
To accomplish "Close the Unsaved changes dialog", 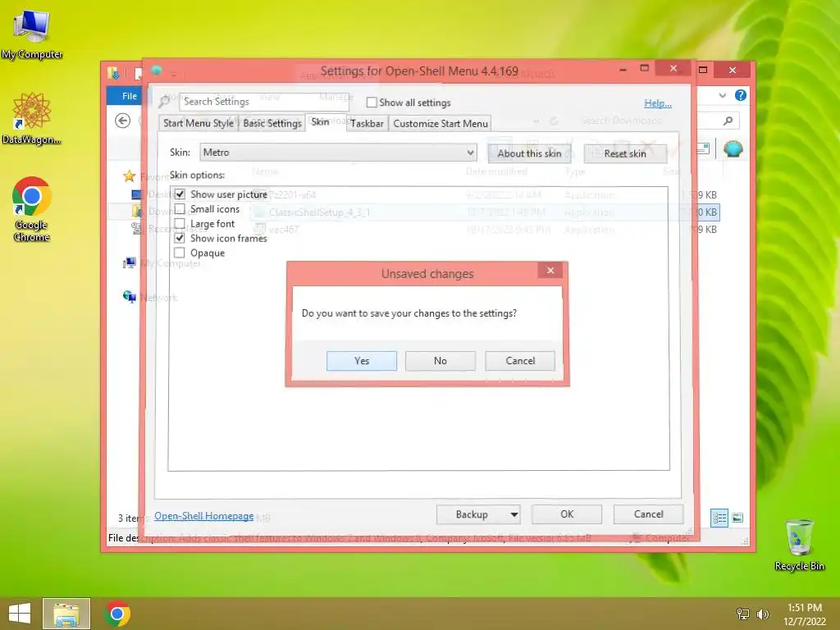I will (x=550, y=271).
